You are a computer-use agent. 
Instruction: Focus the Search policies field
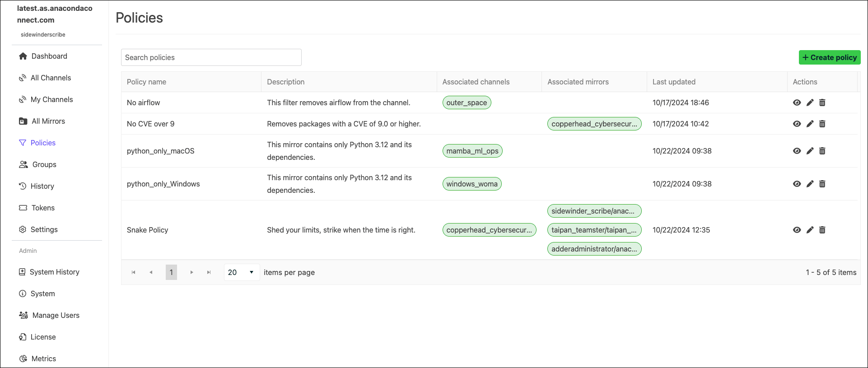point(211,57)
